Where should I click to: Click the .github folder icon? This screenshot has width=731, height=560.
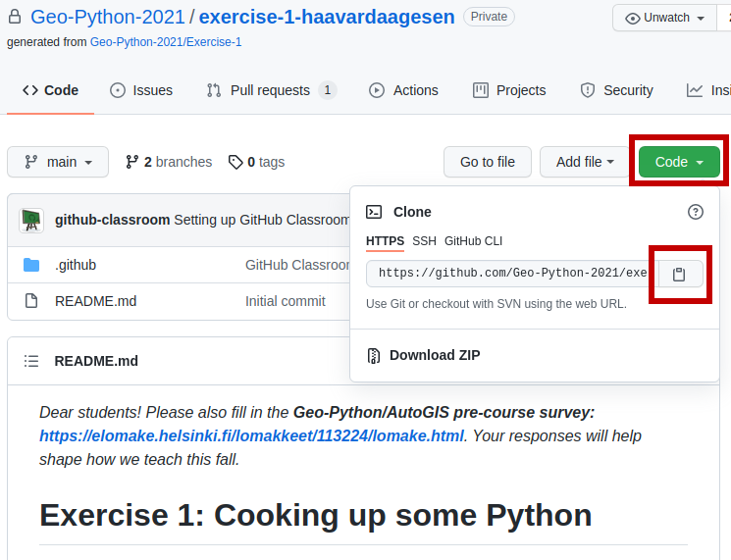tap(31, 265)
